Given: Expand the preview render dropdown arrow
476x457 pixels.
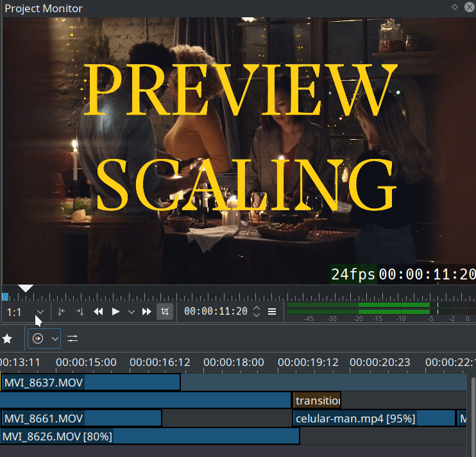Looking at the screenshot, I should [55, 338].
